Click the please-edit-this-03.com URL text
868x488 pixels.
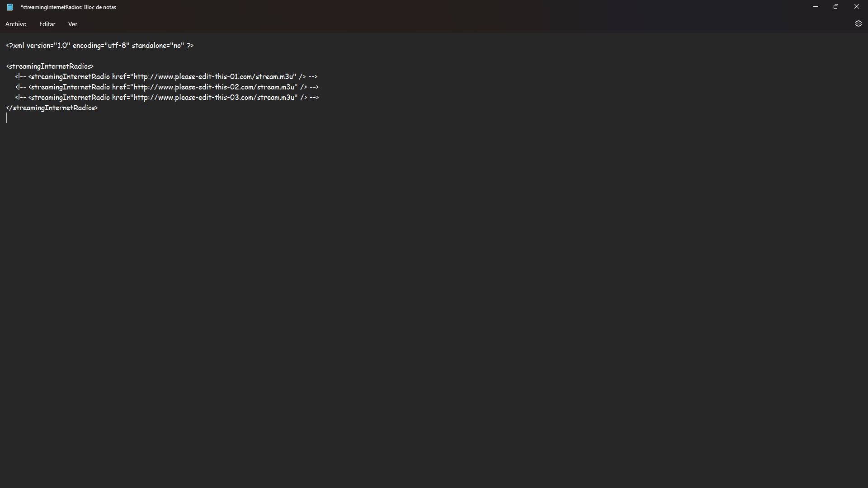(213, 98)
